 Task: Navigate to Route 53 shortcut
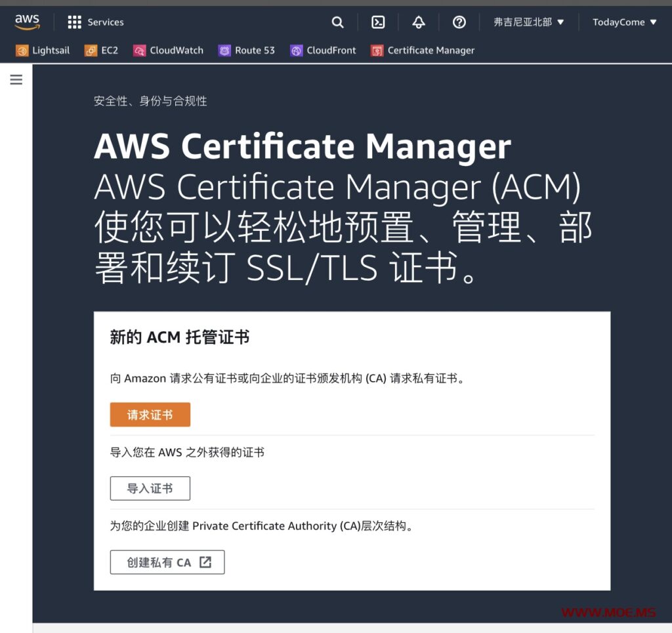point(247,51)
